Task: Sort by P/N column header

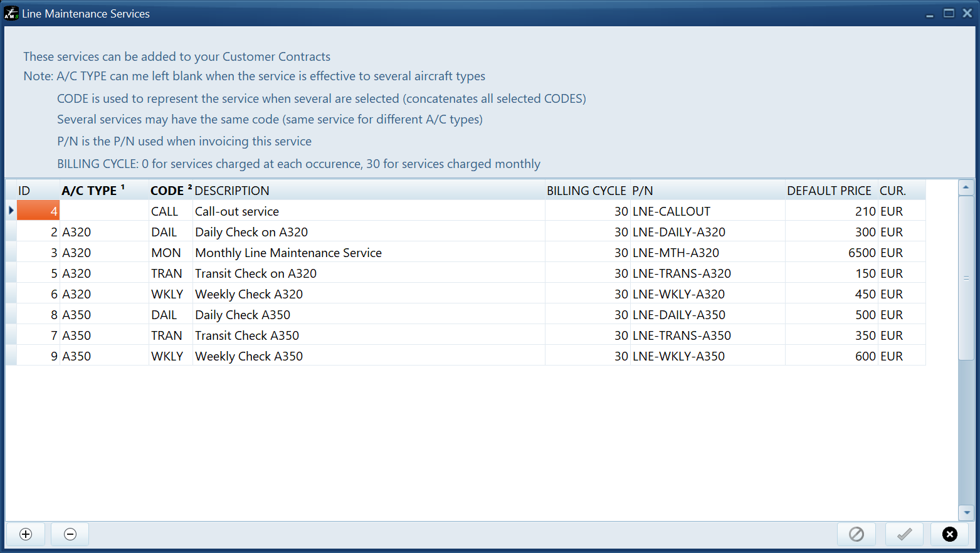Action: click(707, 191)
